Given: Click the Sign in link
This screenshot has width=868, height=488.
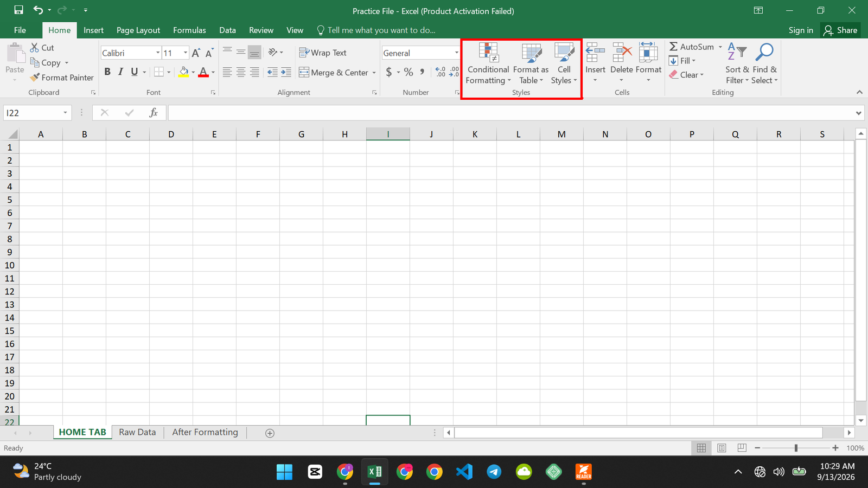Looking at the screenshot, I should [801, 30].
